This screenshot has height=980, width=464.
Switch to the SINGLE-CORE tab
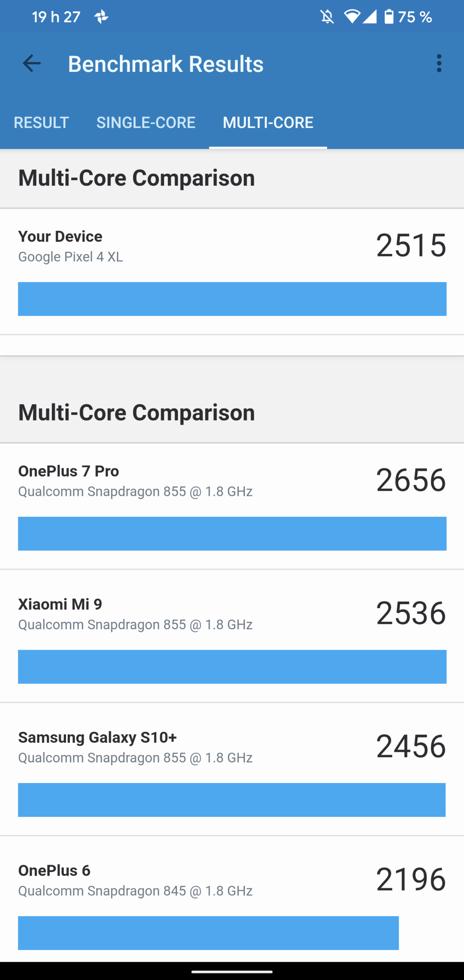pos(146,123)
